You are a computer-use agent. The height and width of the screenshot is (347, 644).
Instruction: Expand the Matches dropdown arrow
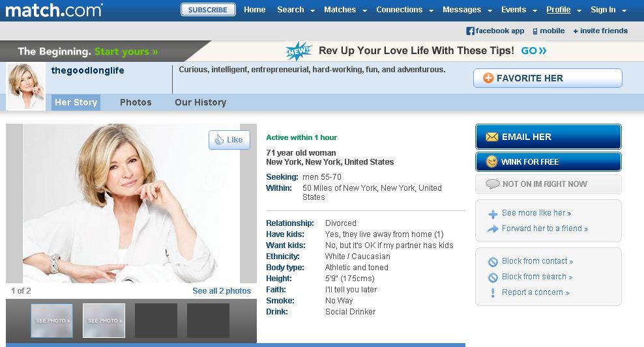point(364,10)
